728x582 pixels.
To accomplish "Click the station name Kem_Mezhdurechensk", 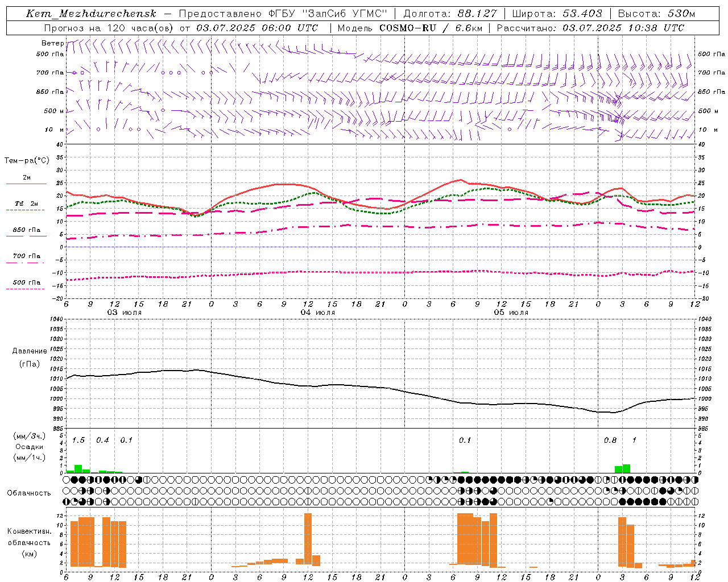I will (91, 14).
